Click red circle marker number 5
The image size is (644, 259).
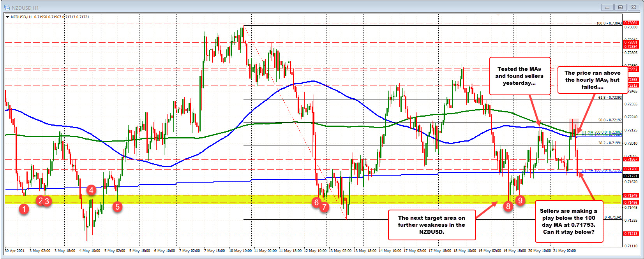117,206
